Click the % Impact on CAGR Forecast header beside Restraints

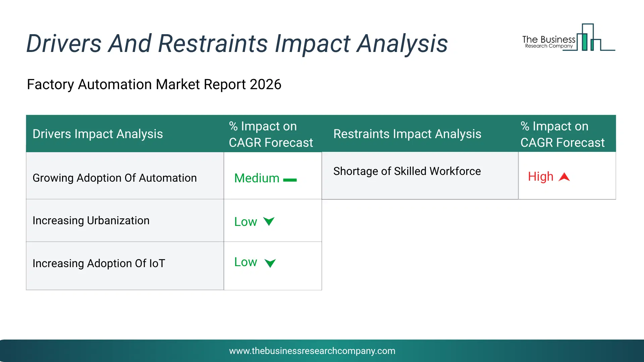tap(562, 134)
